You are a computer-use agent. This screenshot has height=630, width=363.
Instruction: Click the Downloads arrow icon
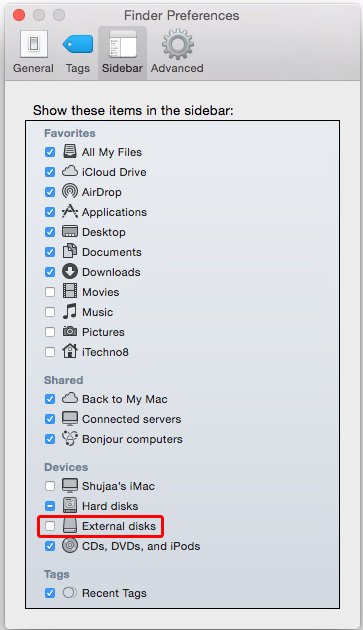click(70, 272)
